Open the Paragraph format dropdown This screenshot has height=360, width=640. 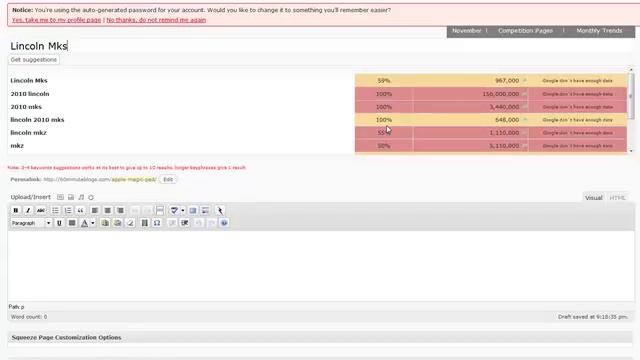click(31, 223)
